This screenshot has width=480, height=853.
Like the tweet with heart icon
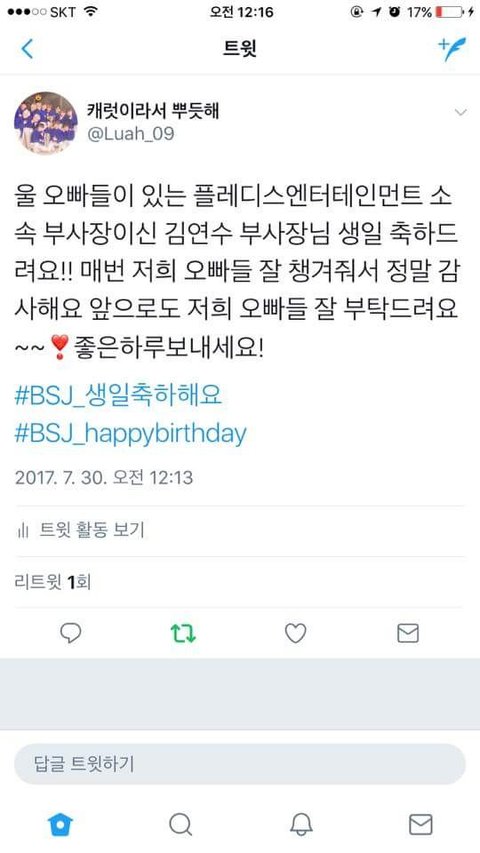[x=296, y=633]
